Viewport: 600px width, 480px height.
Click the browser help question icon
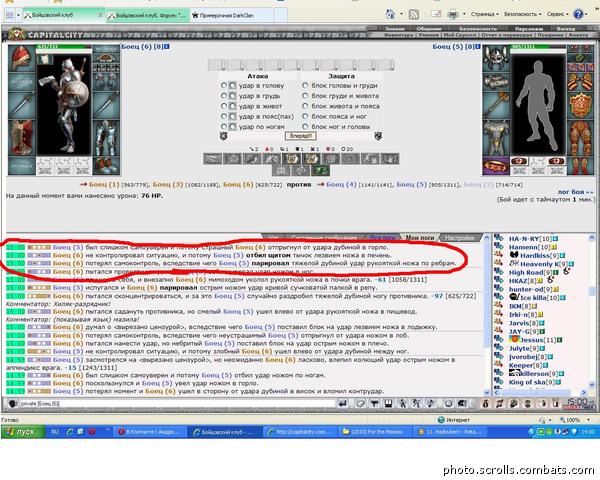pyautogui.click(x=578, y=14)
